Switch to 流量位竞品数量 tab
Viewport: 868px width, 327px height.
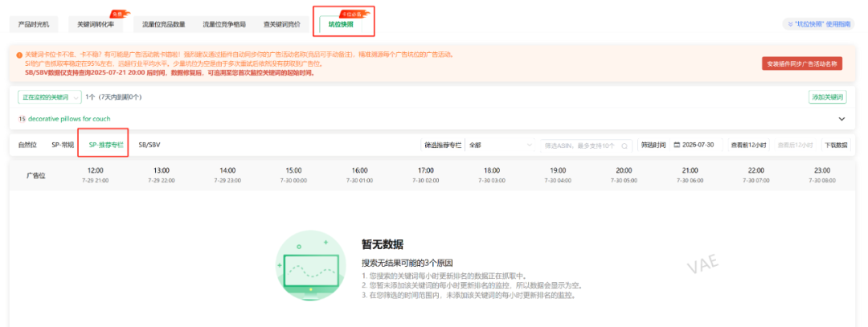[164, 24]
